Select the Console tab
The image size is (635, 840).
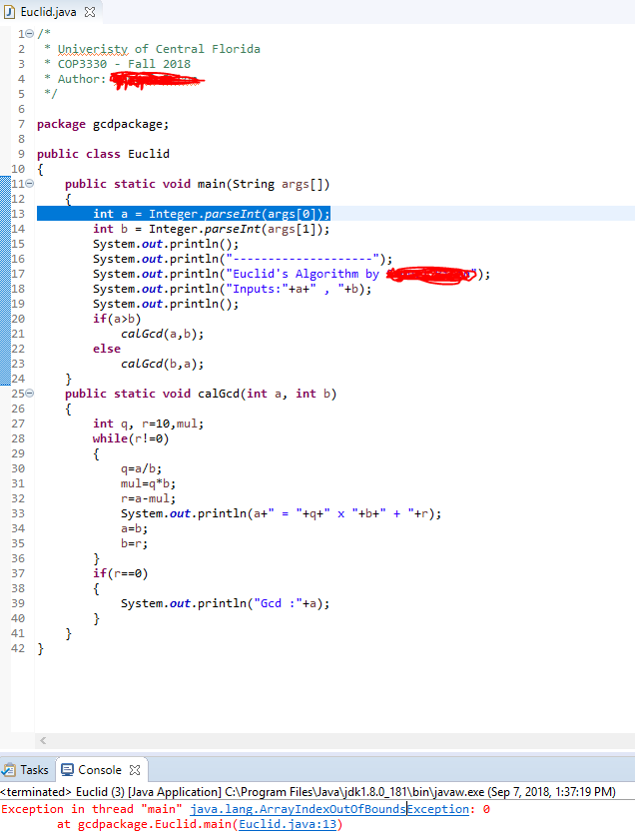[x=100, y=770]
